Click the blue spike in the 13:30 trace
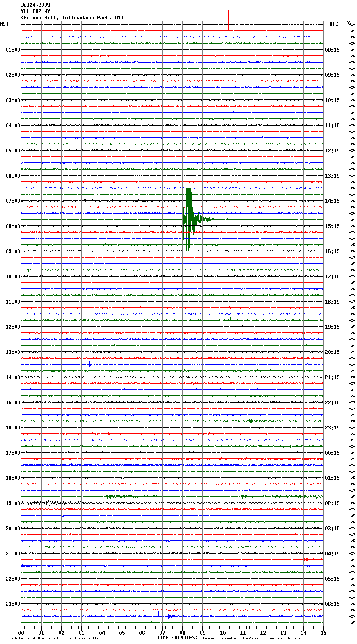357x644 pixels. [89, 369]
